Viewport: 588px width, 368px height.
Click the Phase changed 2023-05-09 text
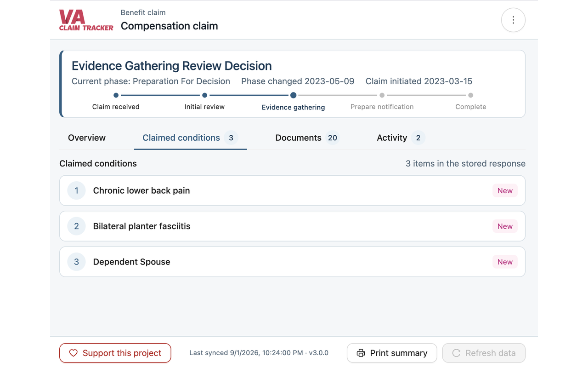pyautogui.click(x=298, y=81)
